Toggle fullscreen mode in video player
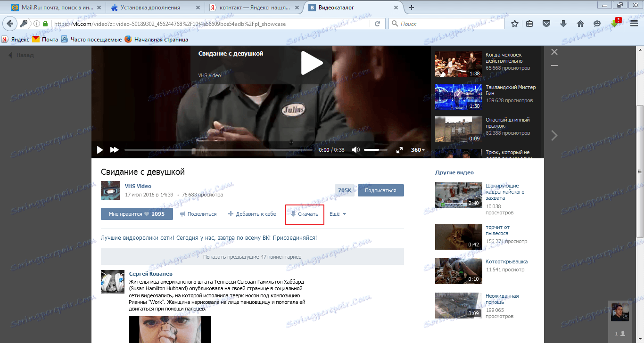This screenshot has height=343, width=644. point(399,150)
